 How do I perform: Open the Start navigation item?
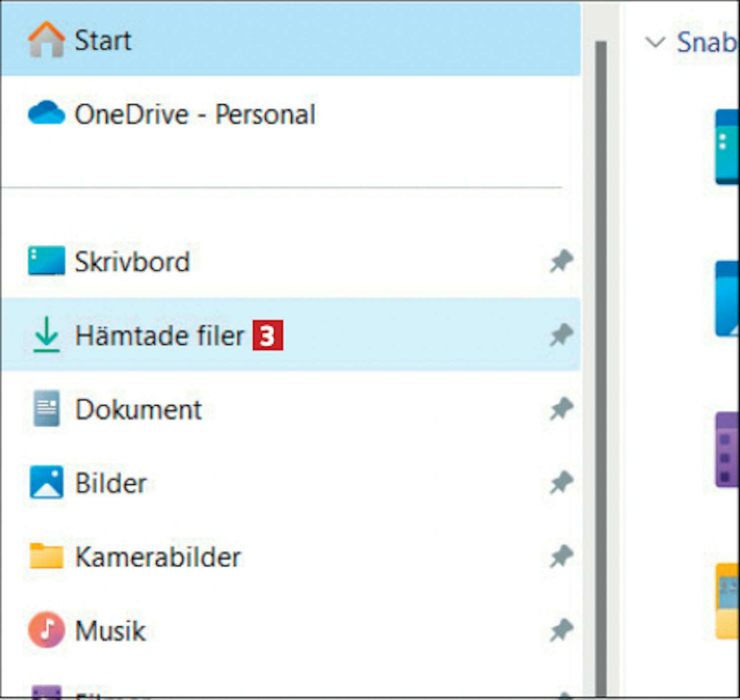(x=103, y=40)
